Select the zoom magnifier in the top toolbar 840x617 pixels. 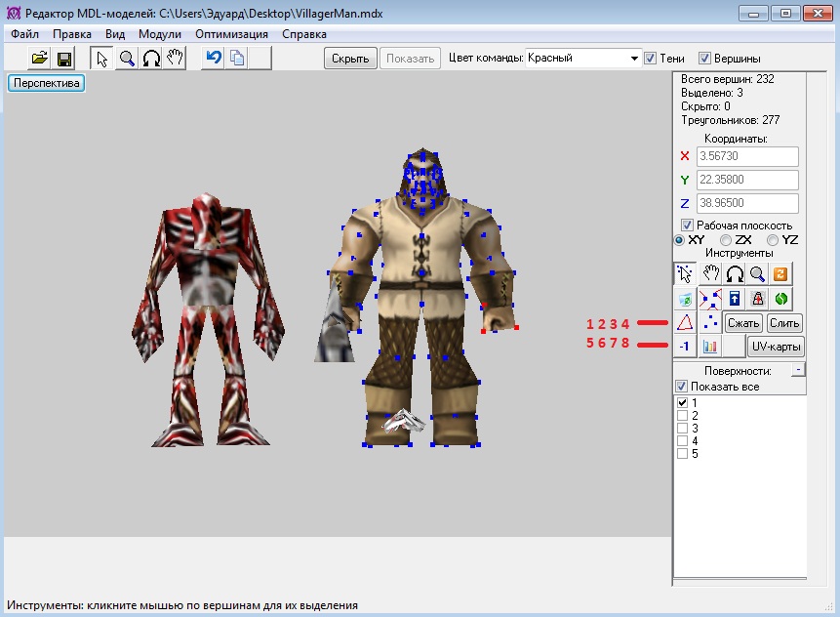click(127, 59)
